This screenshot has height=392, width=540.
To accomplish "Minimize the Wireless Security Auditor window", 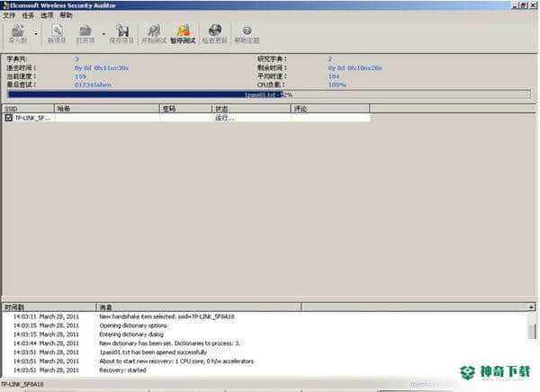I will [x=515, y=5].
